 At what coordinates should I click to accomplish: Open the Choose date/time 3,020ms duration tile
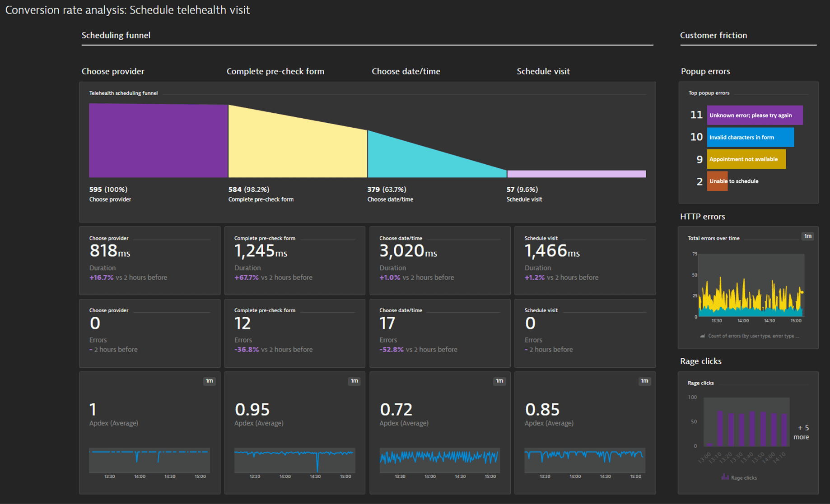[439, 260]
